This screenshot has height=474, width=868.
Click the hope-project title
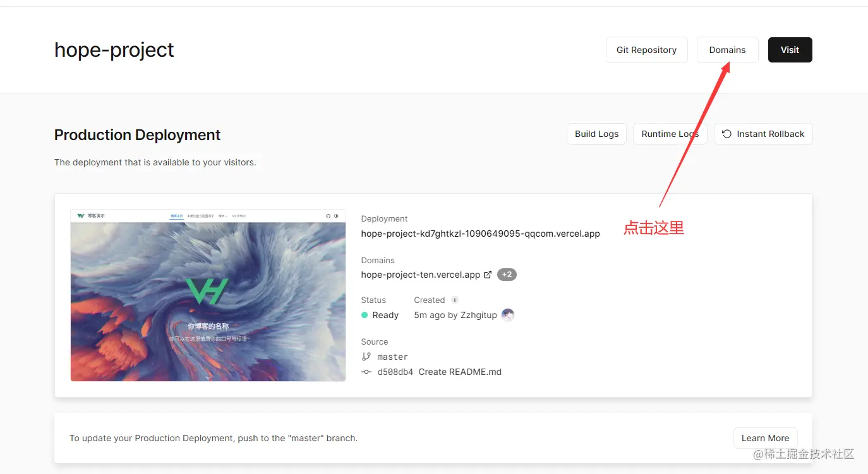(x=114, y=50)
